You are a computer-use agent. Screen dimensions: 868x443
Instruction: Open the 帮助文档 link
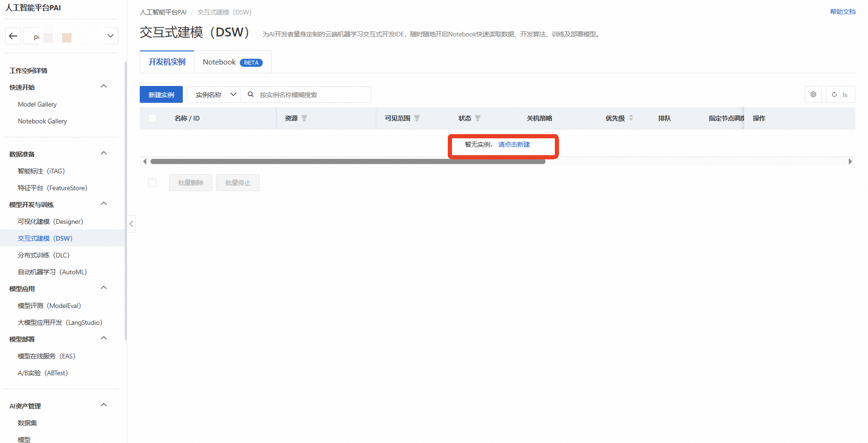[x=843, y=12]
